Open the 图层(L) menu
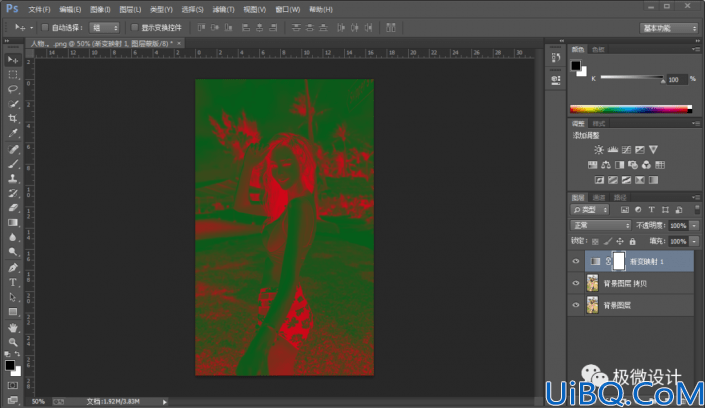The height and width of the screenshot is (408, 705). click(x=130, y=9)
